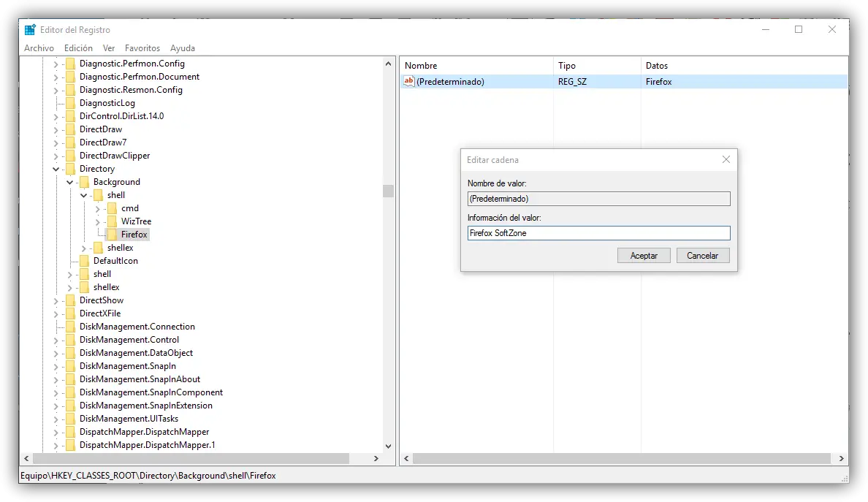868x502 pixels.
Task: Click the Nombre de valor field
Action: pos(598,199)
